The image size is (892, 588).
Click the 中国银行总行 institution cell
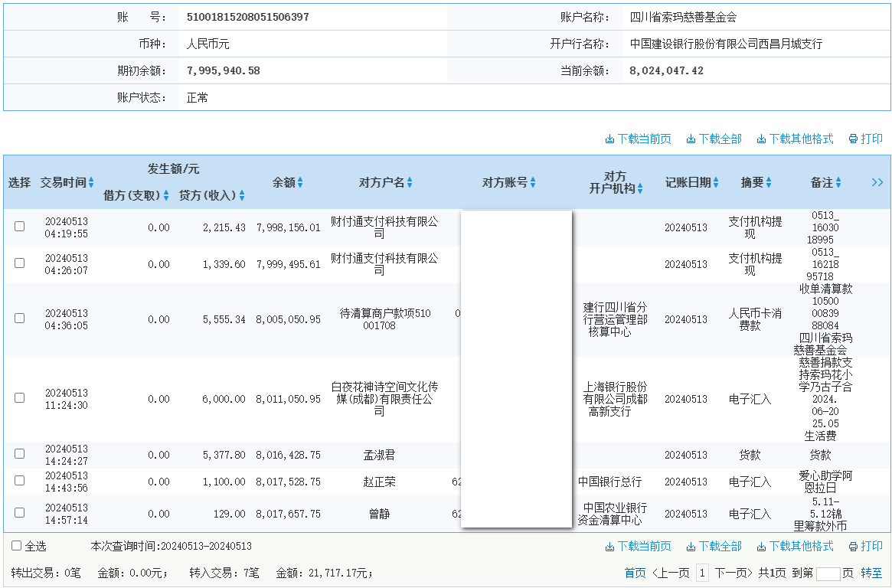pyautogui.click(x=609, y=482)
